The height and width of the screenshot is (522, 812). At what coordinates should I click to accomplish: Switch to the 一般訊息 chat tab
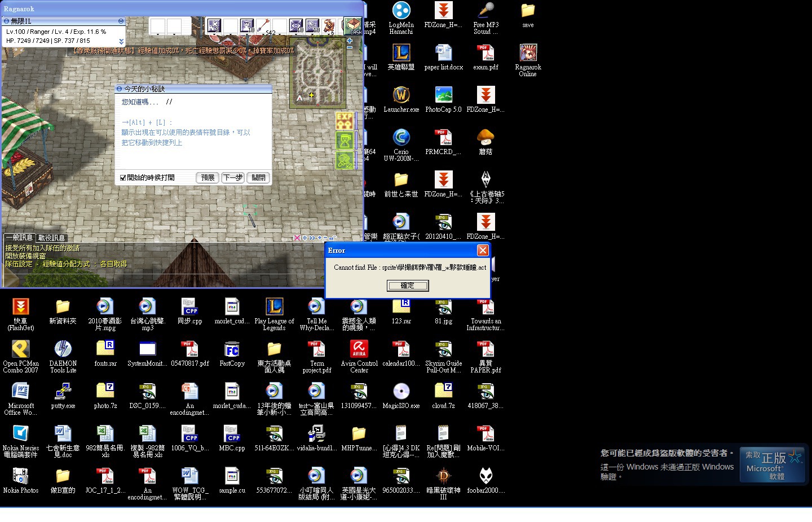pos(19,238)
